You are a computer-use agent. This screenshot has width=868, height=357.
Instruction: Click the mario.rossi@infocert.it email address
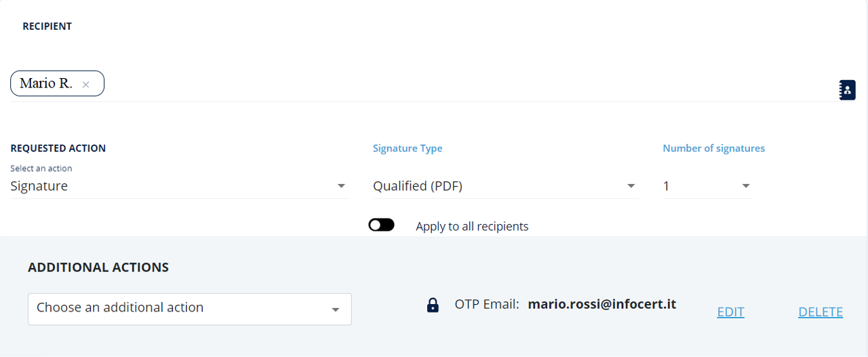(x=602, y=305)
